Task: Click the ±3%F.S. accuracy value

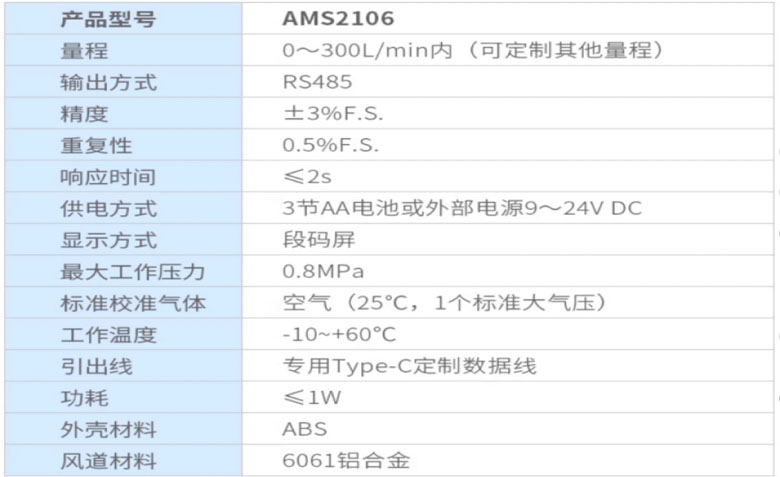Action: (x=333, y=113)
